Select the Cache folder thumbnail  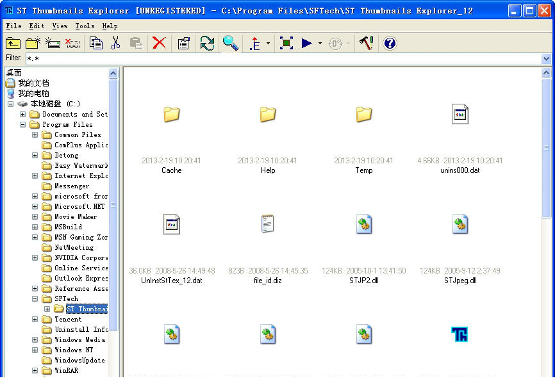click(x=172, y=115)
